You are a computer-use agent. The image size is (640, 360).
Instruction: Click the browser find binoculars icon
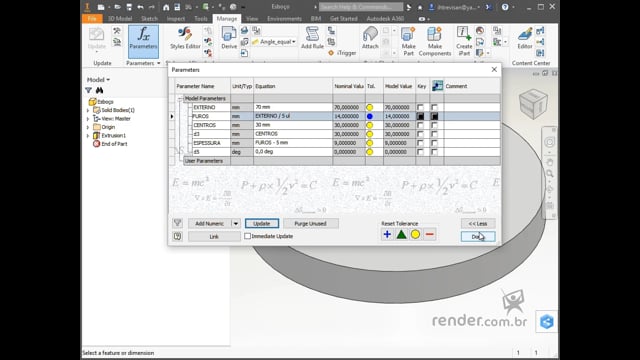point(99,90)
